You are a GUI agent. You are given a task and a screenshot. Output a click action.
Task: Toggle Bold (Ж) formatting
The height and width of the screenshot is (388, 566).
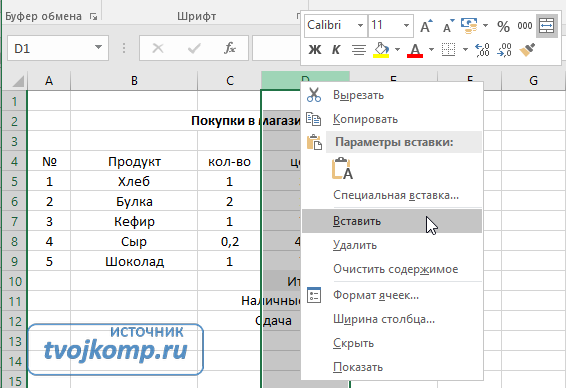point(315,50)
